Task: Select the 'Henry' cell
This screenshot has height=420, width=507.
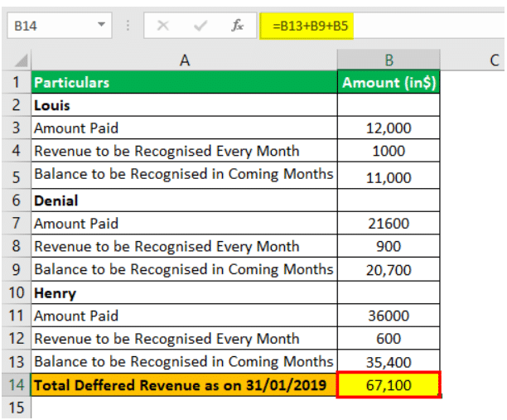Action: (184, 292)
